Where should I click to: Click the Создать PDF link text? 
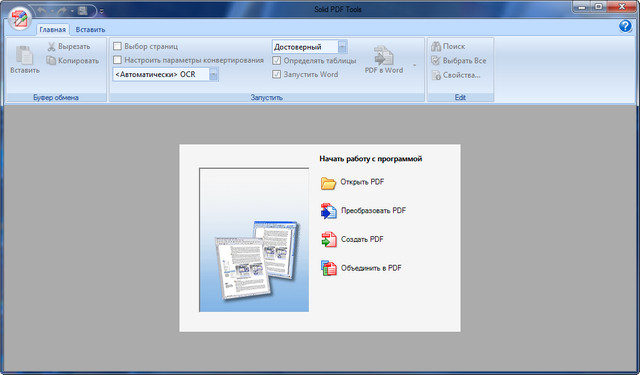pyautogui.click(x=362, y=239)
